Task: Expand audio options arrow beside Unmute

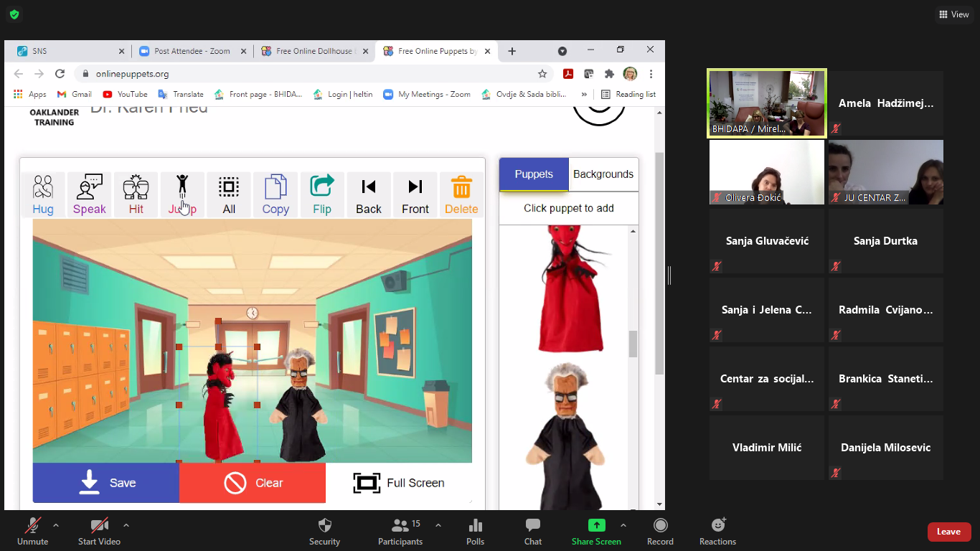Action: coord(56,524)
